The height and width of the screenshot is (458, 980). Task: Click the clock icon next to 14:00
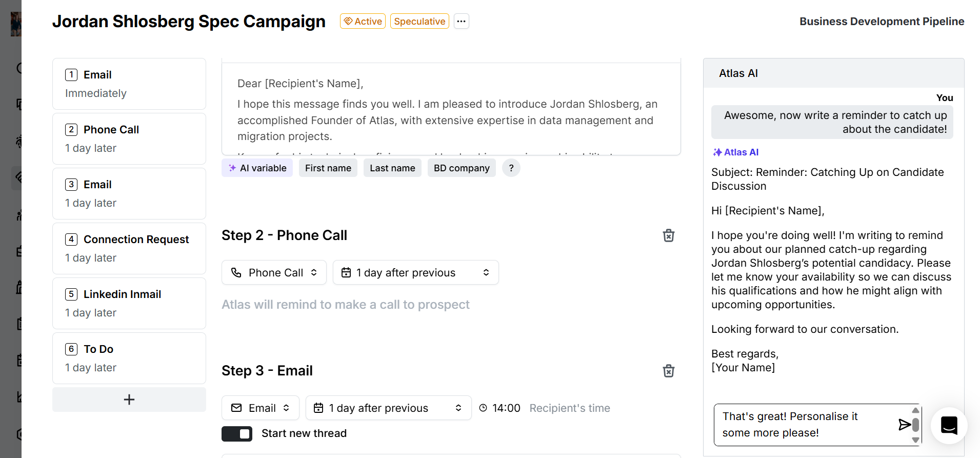483,408
